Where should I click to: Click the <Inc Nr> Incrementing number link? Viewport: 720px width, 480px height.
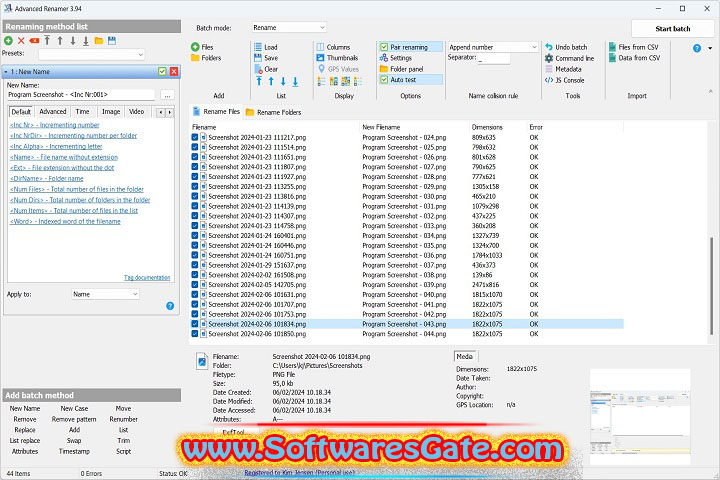point(55,125)
